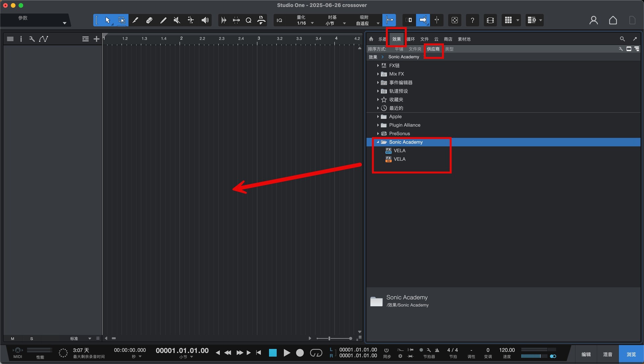644x364 pixels.
Task: Click the Stop transport button
Action: coord(273,353)
